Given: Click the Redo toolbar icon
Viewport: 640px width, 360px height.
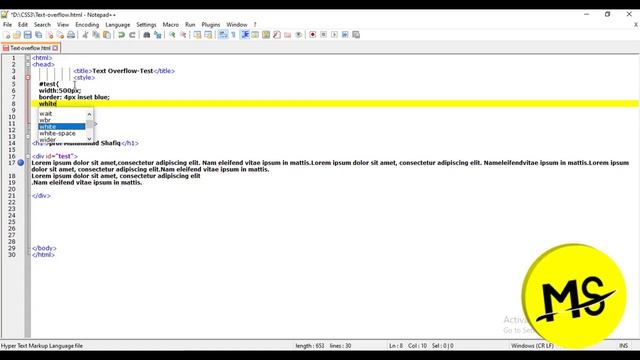Looking at the screenshot, I should click(x=132, y=35).
